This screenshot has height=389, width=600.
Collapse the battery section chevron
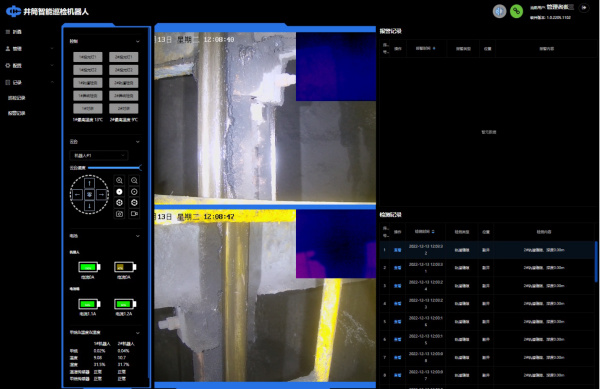138,236
